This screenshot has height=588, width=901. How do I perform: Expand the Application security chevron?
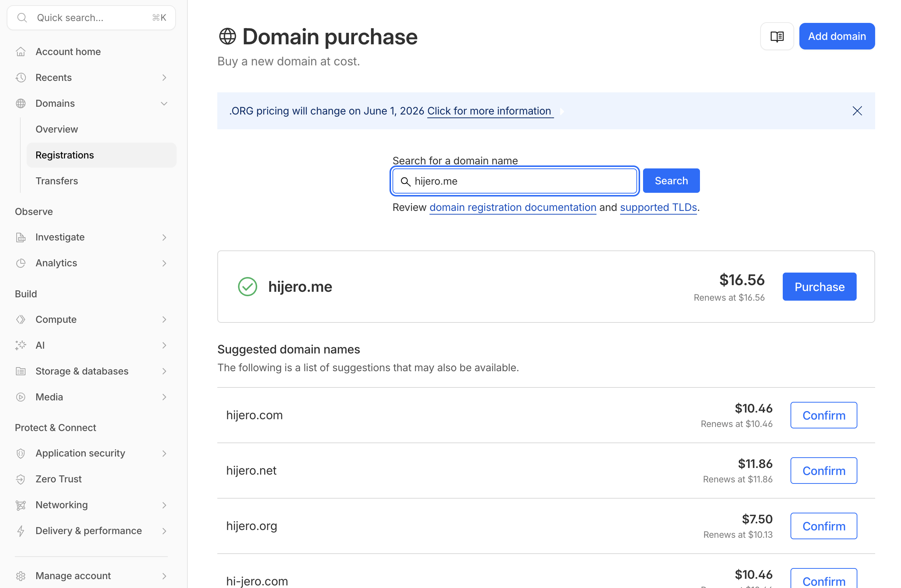(164, 453)
